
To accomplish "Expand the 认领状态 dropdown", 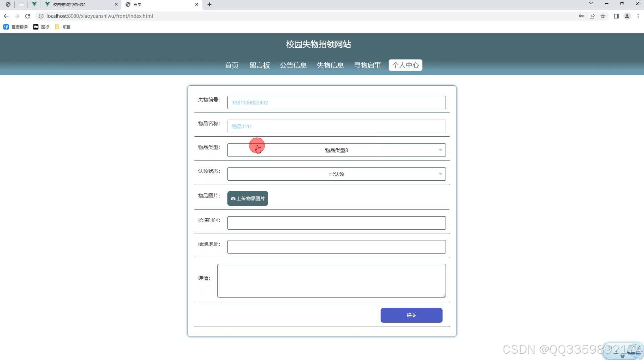I will [x=336, y=174].
